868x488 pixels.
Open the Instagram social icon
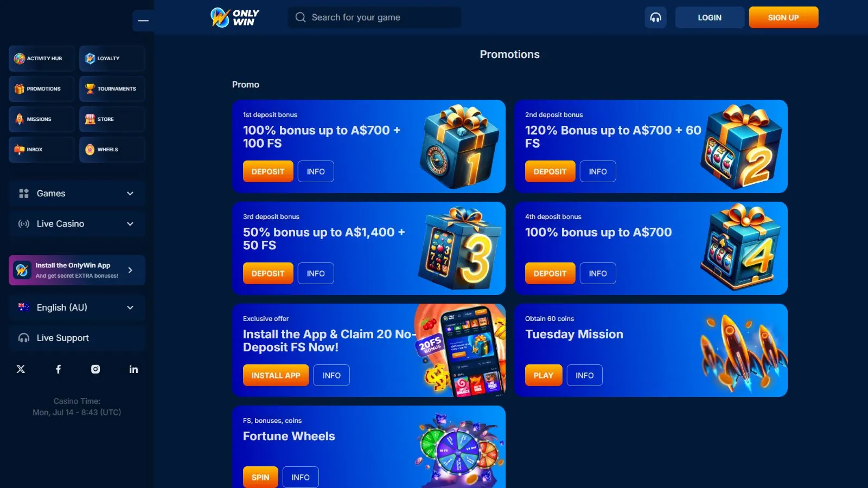(95, 369)
